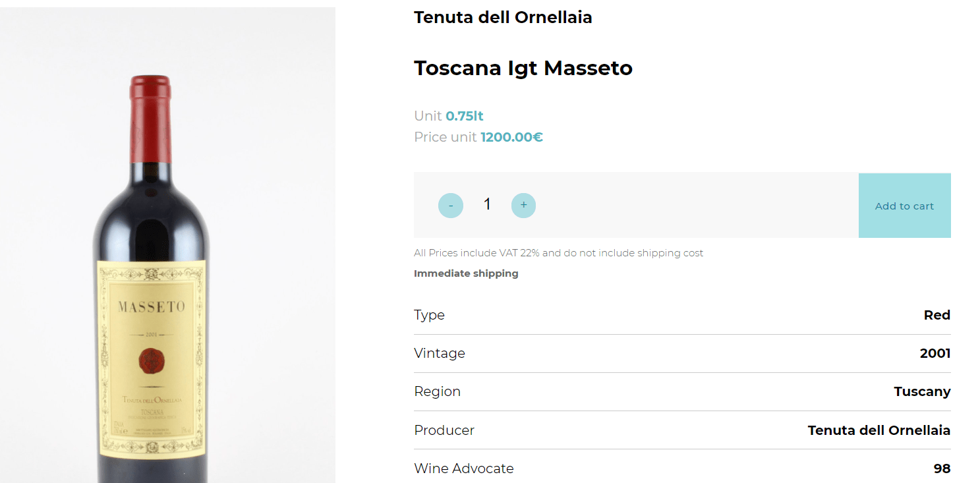Click the quantity value field showing 1
980x483 pixels.
487,204
